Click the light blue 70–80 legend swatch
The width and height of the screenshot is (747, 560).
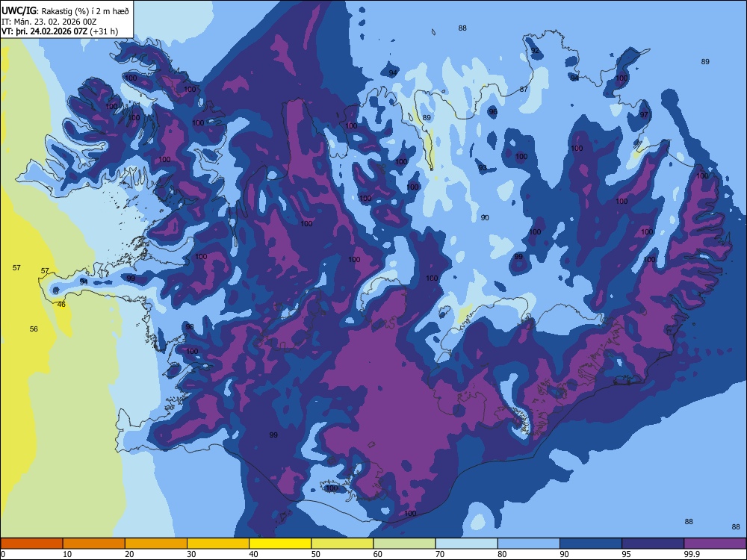coord(466,544)
